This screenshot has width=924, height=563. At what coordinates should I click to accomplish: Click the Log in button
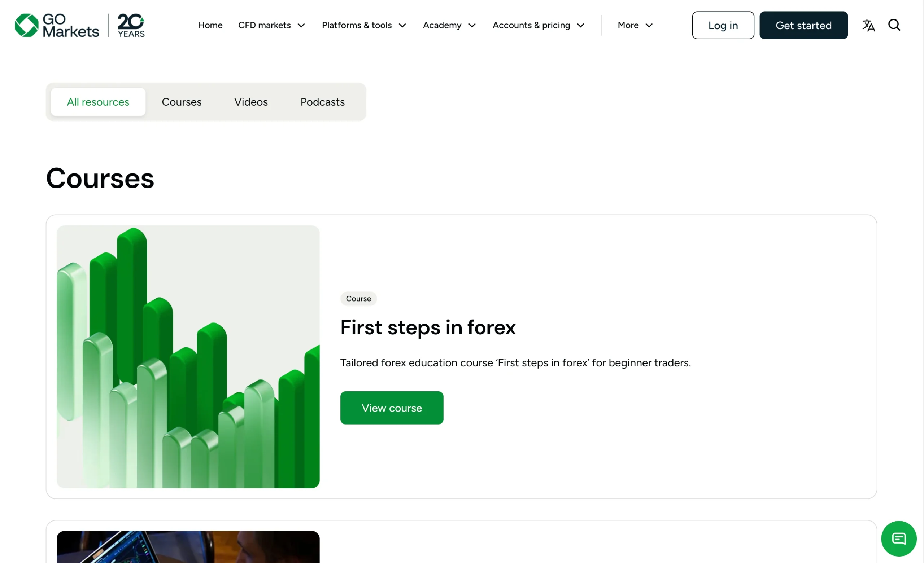click(723, 25)
